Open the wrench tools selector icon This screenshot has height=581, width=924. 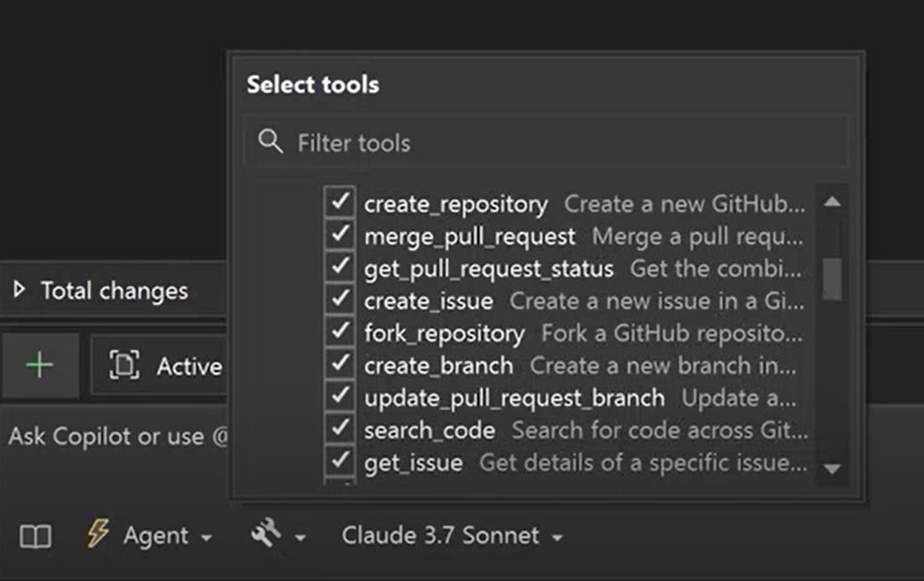point(266,535)
